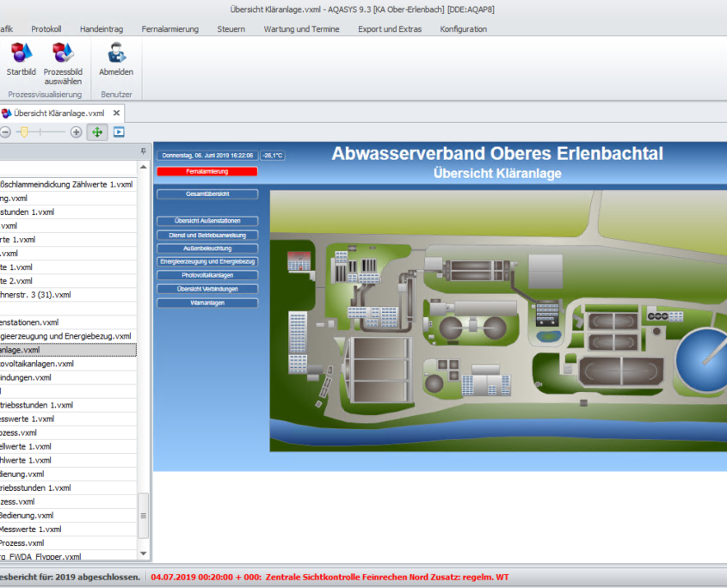
Task: Select the 'rte 1.vxml' list entry
Action: click(68, 240)
